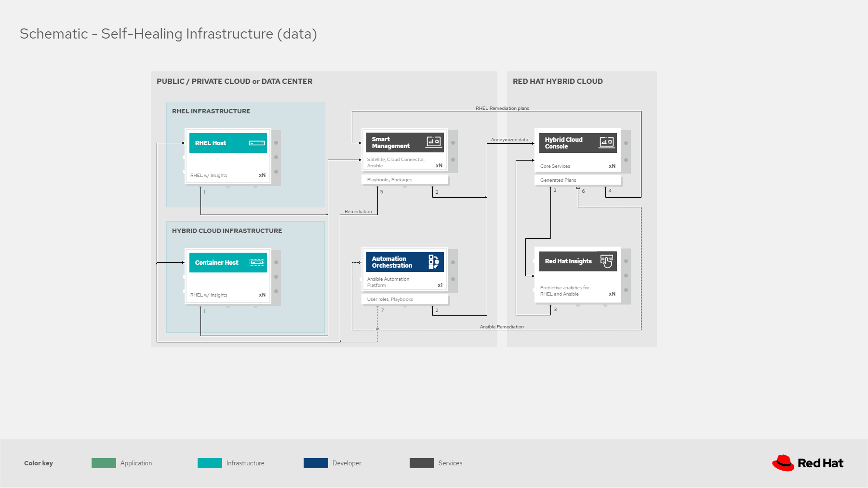
Task: Click the Red Hat logo
Action: point(808,463)
